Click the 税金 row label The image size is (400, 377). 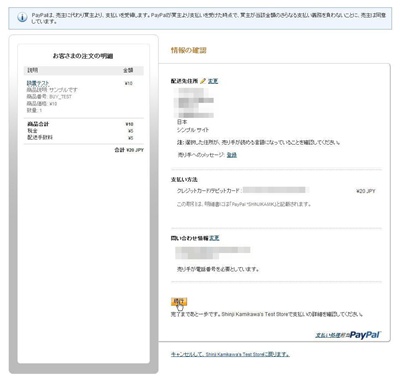(33, 131)
